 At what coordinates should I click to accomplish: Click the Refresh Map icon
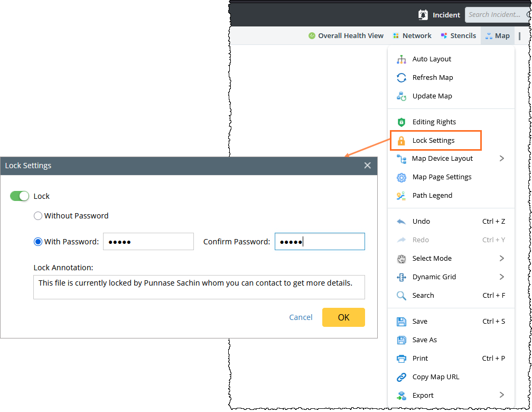point(402,78)
